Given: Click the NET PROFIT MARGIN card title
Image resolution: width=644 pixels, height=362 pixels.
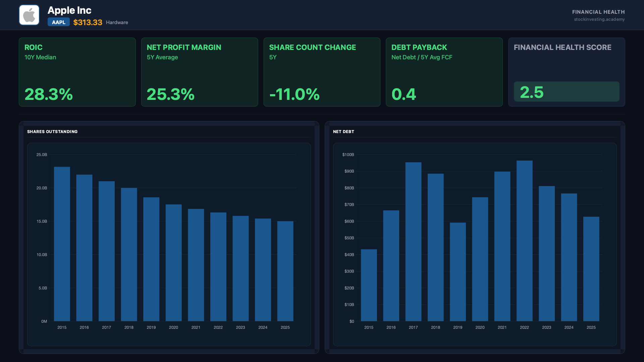Looking at the screenshot, I should point(184,47).
